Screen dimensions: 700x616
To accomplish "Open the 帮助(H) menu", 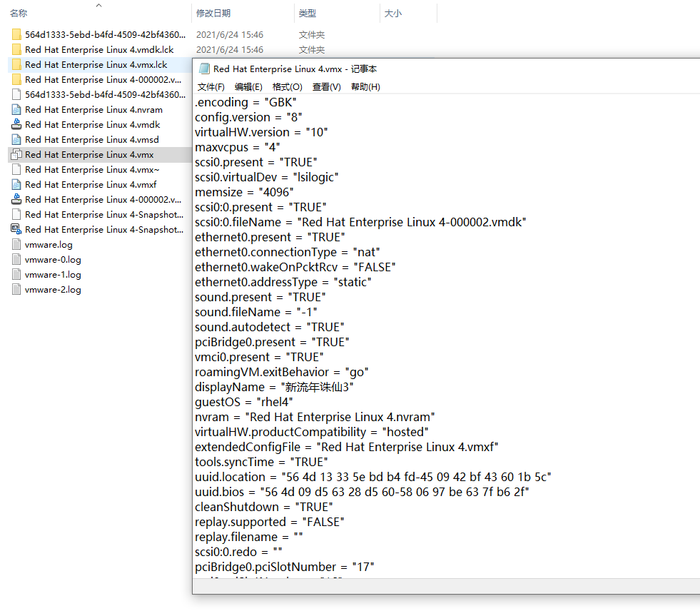I will tap(365, 87).
